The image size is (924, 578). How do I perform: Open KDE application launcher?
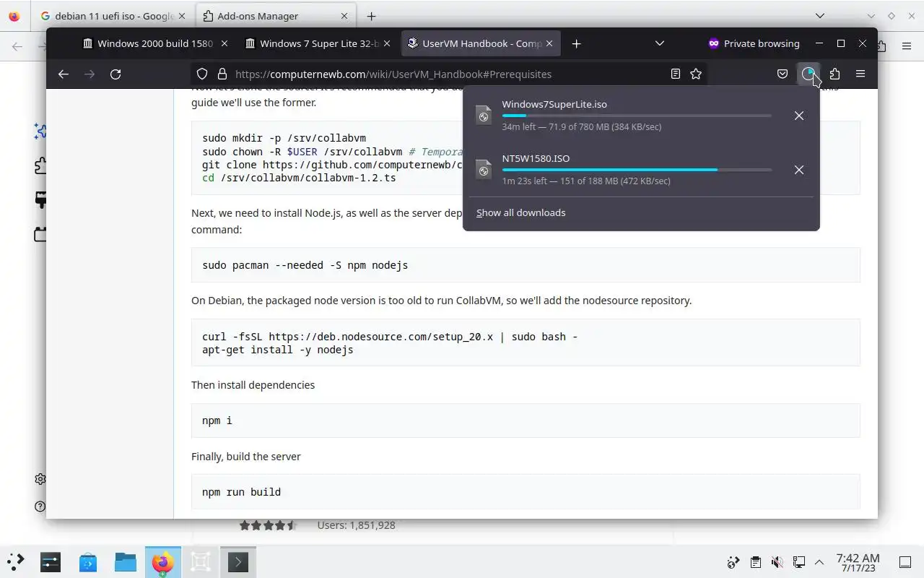click(15, 561)
